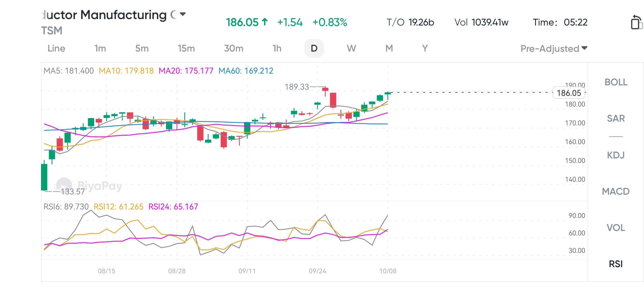This screenshot has height=290, width=644.
Task: Select the 1h timeframe
Action: pos(277,48)
